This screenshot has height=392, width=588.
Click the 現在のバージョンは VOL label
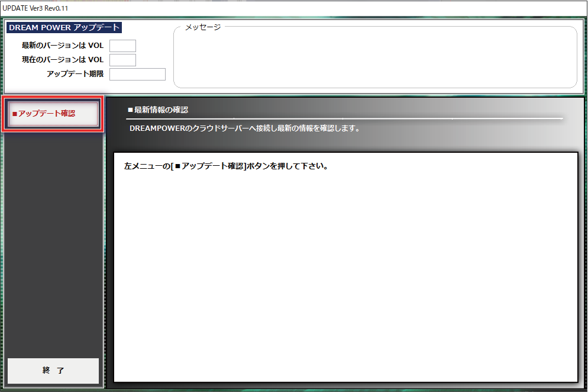[x=63, y=60]
